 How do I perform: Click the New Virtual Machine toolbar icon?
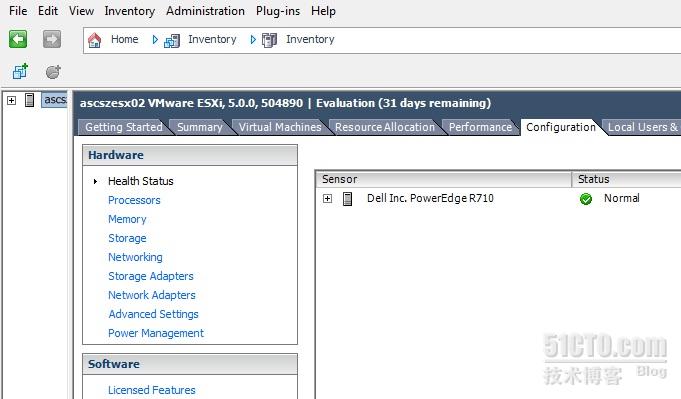(20, 72)
